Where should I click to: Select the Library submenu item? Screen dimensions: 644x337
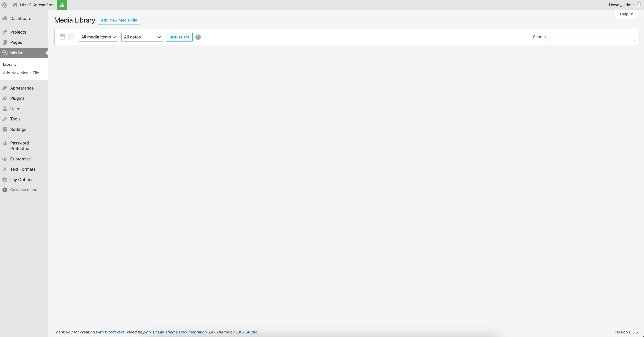(10, 64)
